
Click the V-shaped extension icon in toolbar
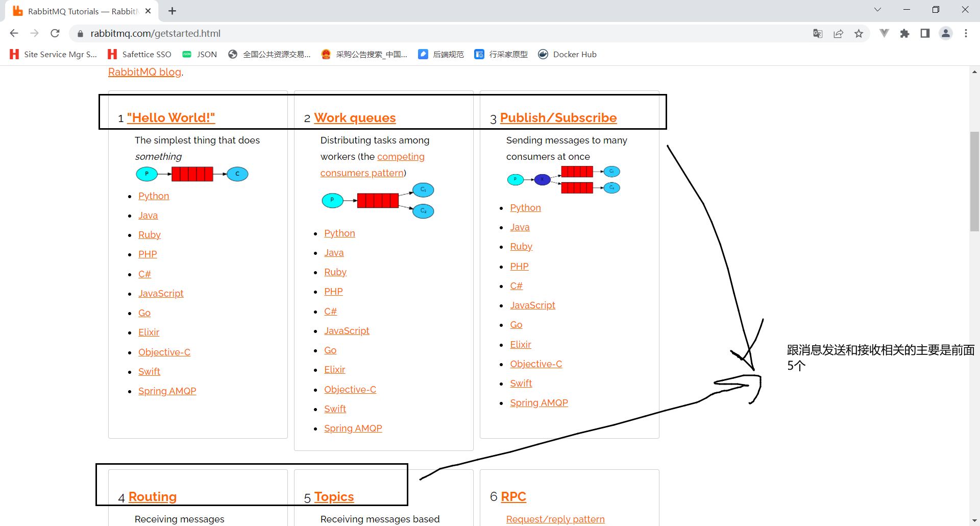(x=884, y=33)
